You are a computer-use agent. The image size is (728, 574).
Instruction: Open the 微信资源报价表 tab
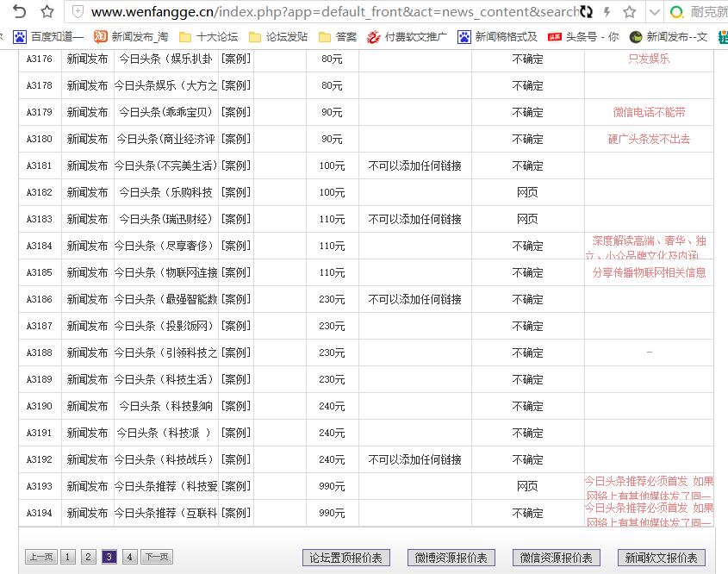[552, 558]
